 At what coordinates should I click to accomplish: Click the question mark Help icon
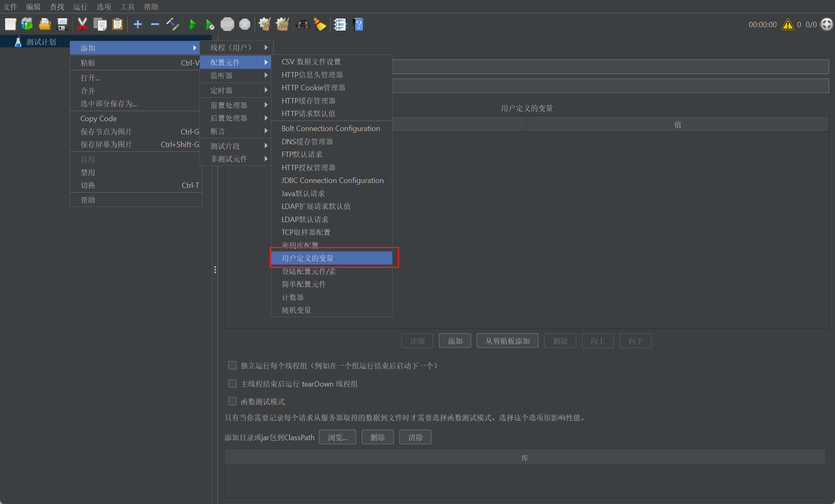tap(358, 24)
